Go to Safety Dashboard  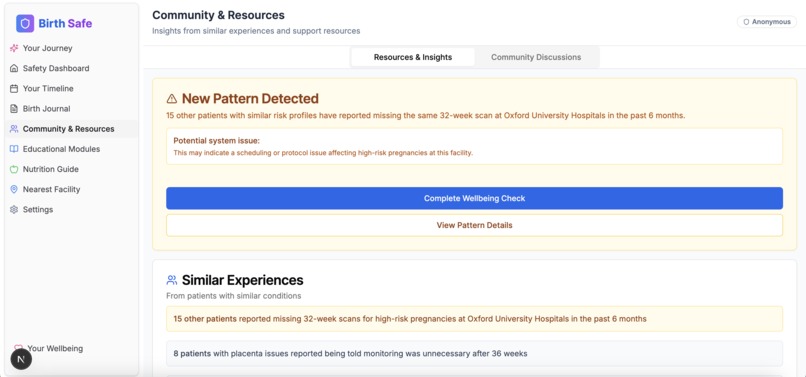coord(71,68)
